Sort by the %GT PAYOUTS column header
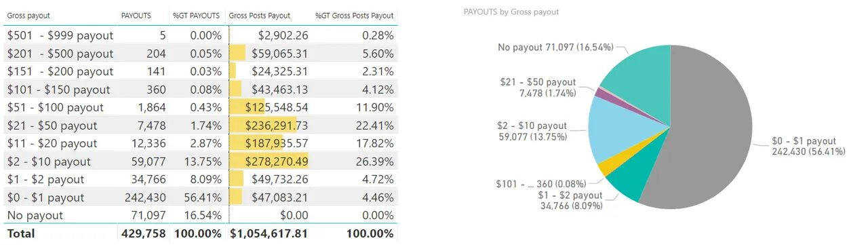This screenshot has width=868, height=245. (x=196, y=15)
